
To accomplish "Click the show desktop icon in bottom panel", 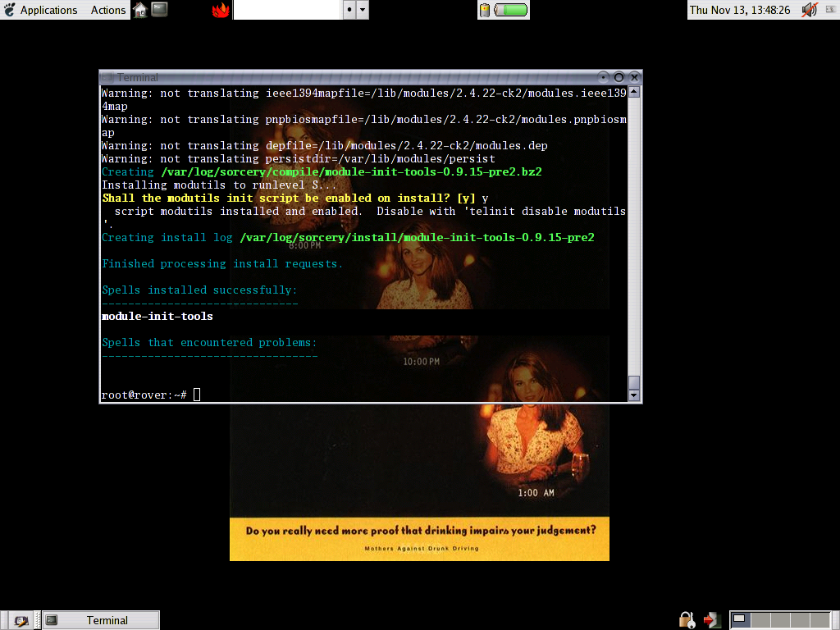I will pos(20,620).
